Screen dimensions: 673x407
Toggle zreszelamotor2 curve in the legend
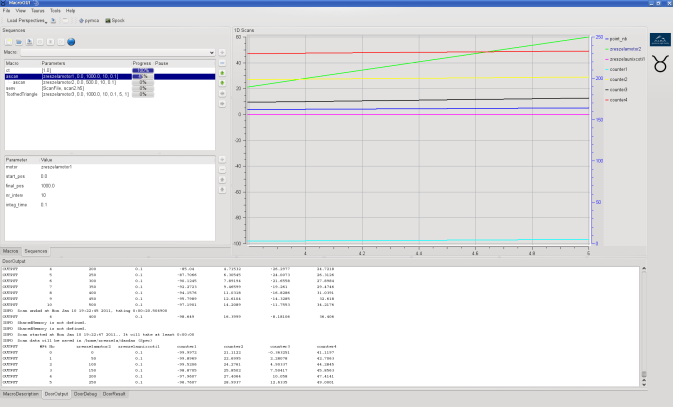click(x=623, y=49)
